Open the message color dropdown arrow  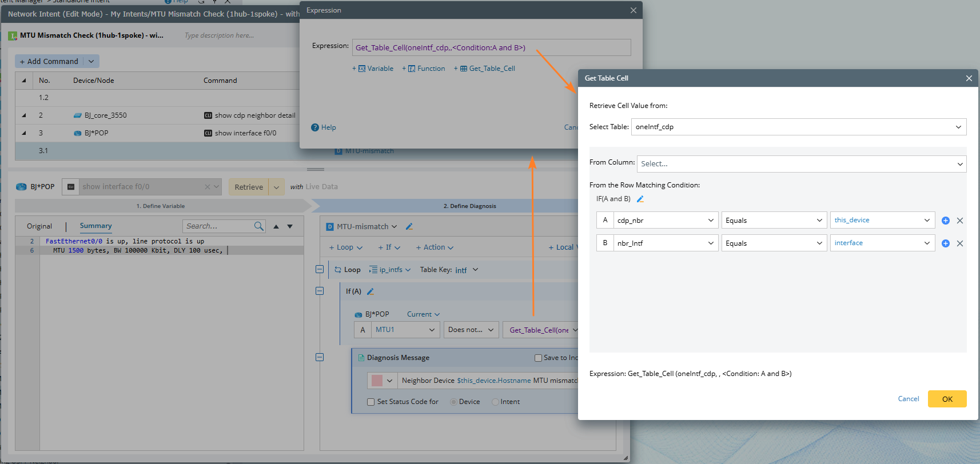[390, 381]
